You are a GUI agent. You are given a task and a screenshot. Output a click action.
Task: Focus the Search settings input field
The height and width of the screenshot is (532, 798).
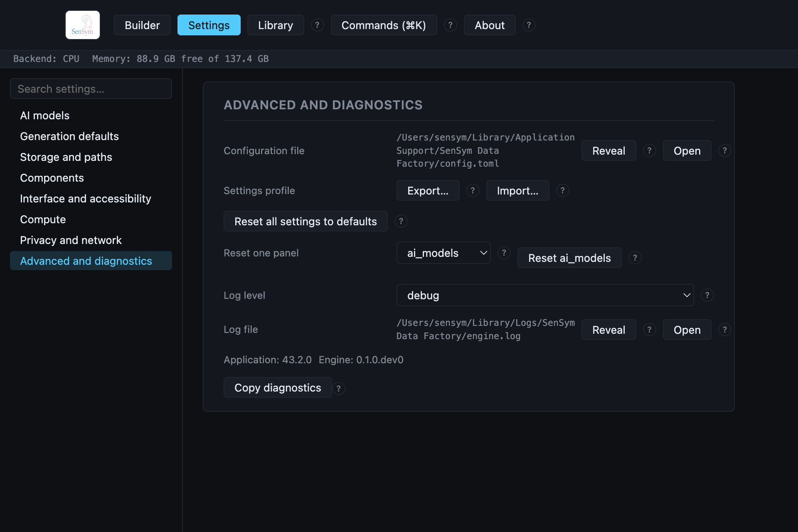click(91, 89)
